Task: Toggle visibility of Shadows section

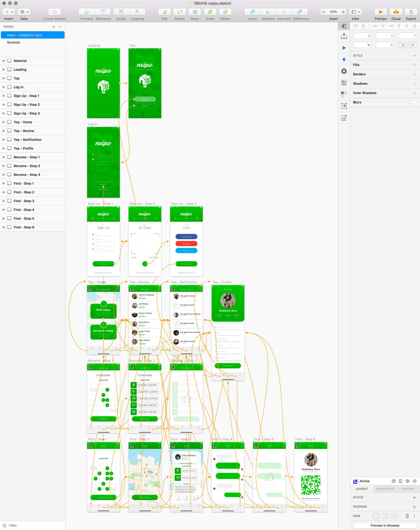Action: click(361, 84)
